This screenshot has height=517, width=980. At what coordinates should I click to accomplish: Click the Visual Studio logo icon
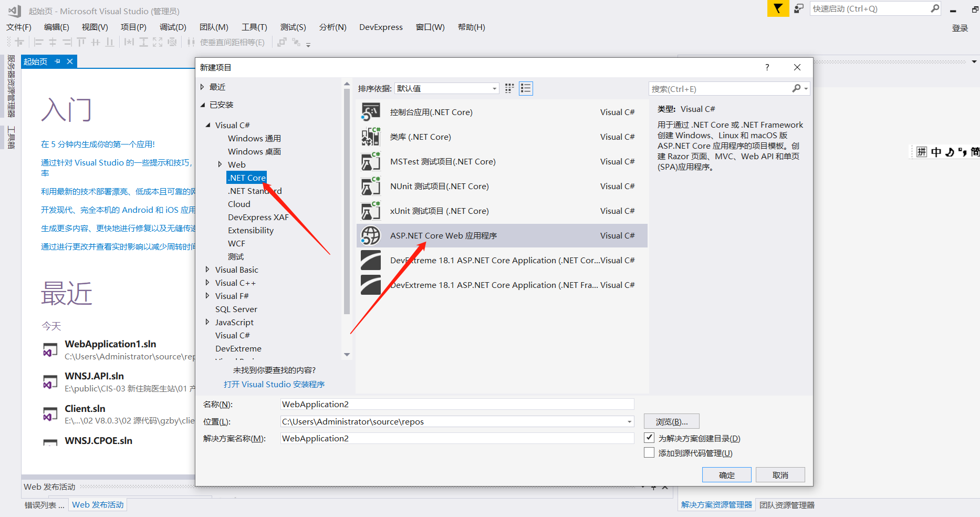(14, 11)
